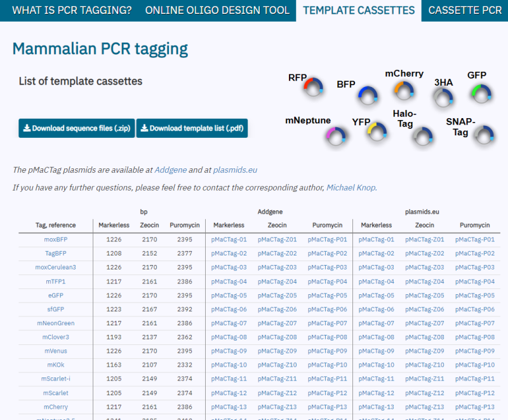Screen dimensions: 508x420
Task: Click the mCherry plasmid ring icon
Action: pos(404,90)
